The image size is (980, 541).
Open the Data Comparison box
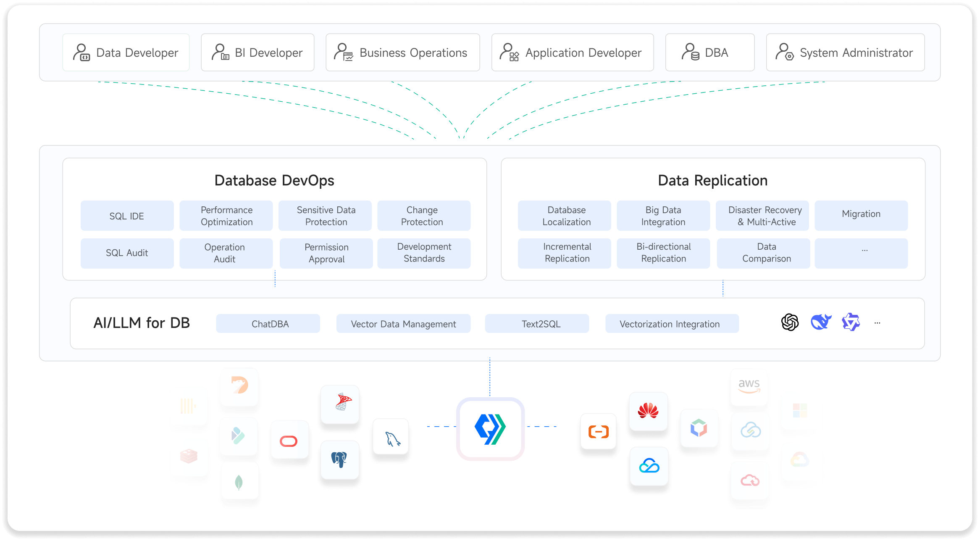[x=763, y=253]
